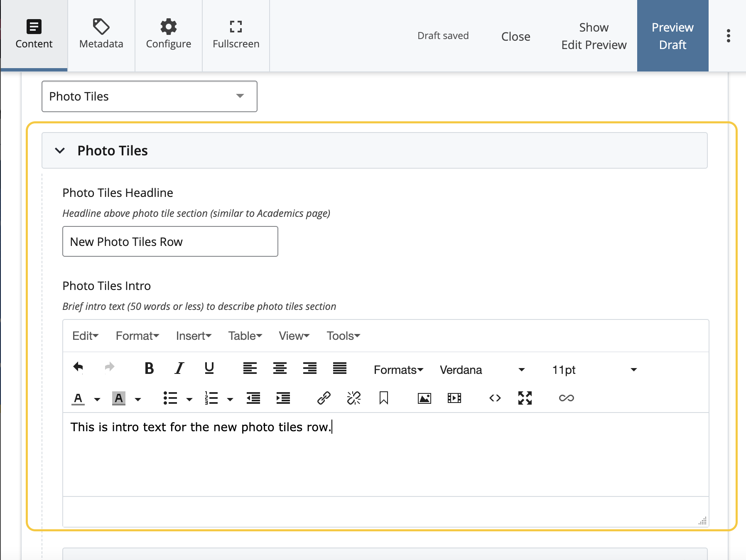The height and width of the screenshot is (560, 746).
Task: Click the Insert link icon
Action: [324, 398]
